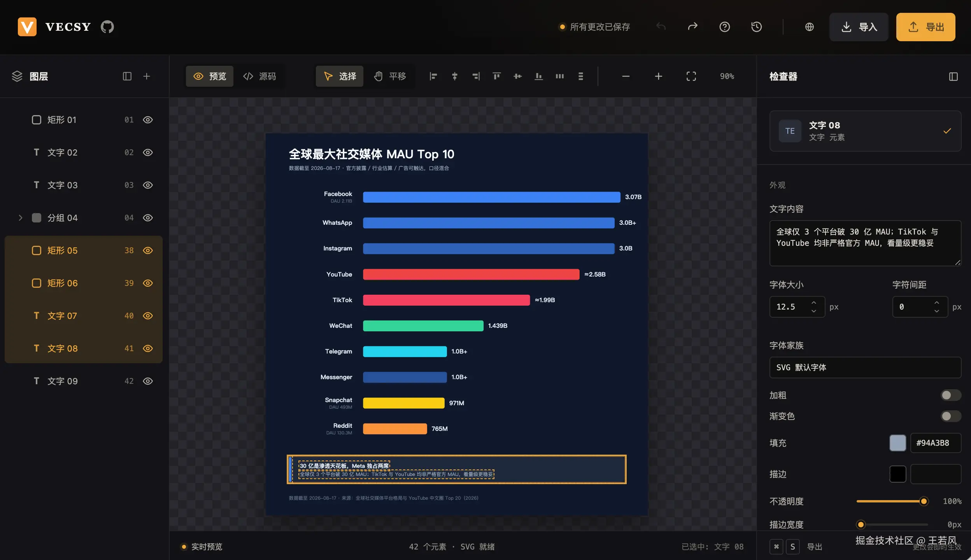Switch to 源码 source code tab
Image resolution: width=971 pixels, height=560 pixels.
click(x=259, y=76)
